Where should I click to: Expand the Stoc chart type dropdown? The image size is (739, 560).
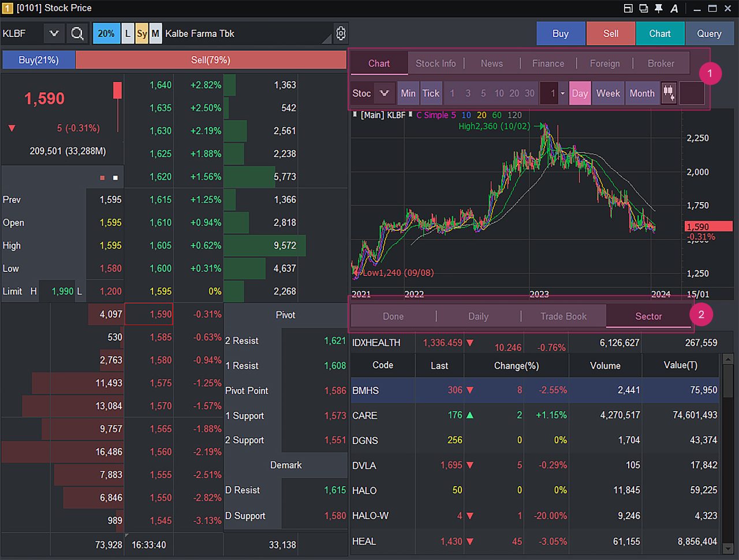(x=384, y=93)
